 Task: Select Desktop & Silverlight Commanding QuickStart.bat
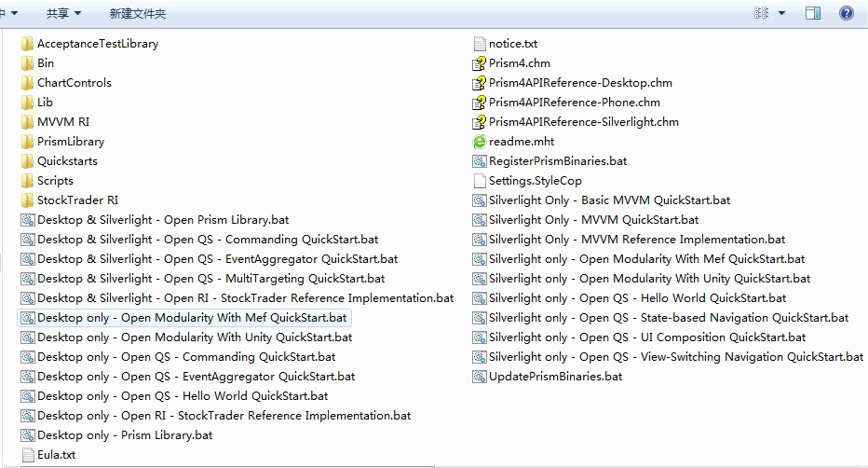click(x=199, y=240)
